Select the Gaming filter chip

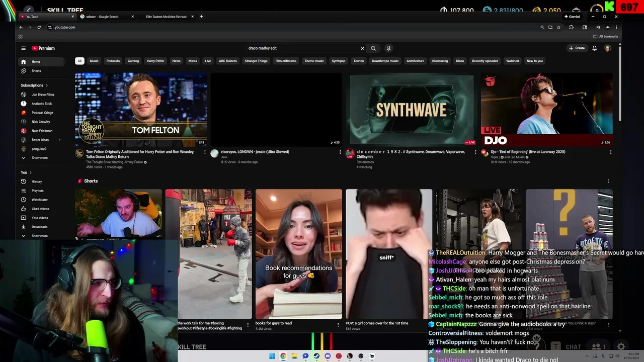click(x=133, y=61)
